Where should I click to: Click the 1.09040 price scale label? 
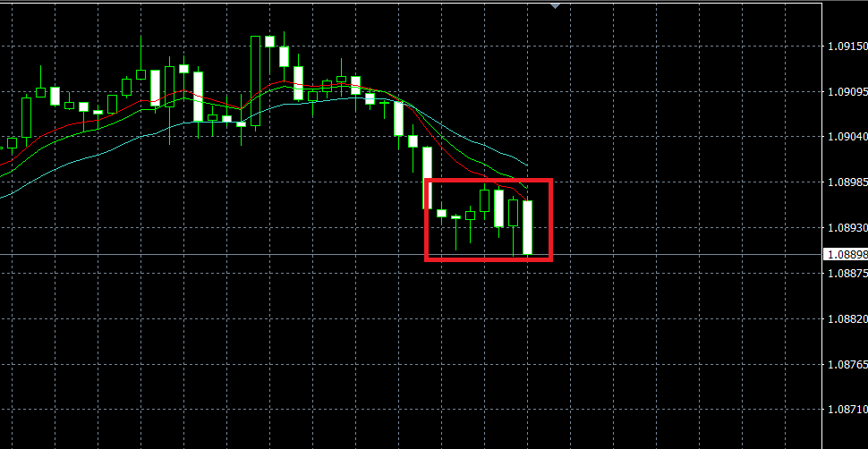847,137
